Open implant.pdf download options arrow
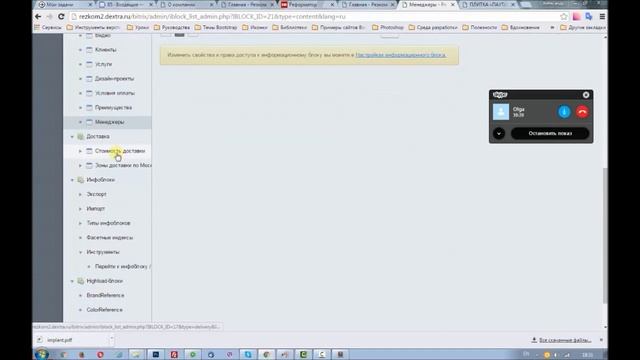The height and width of the screenshot is (360, 640). [111, 338]
